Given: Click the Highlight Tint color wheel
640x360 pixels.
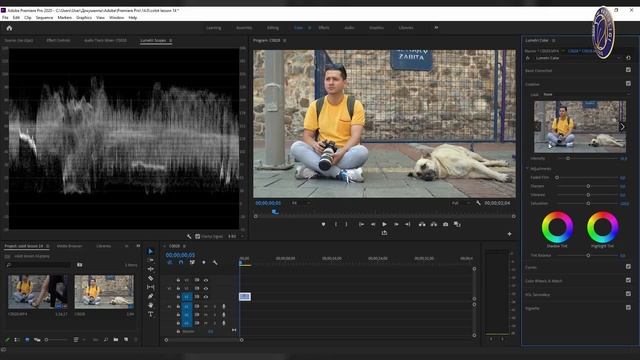Looking at the screenshot, I should (602, 227).
